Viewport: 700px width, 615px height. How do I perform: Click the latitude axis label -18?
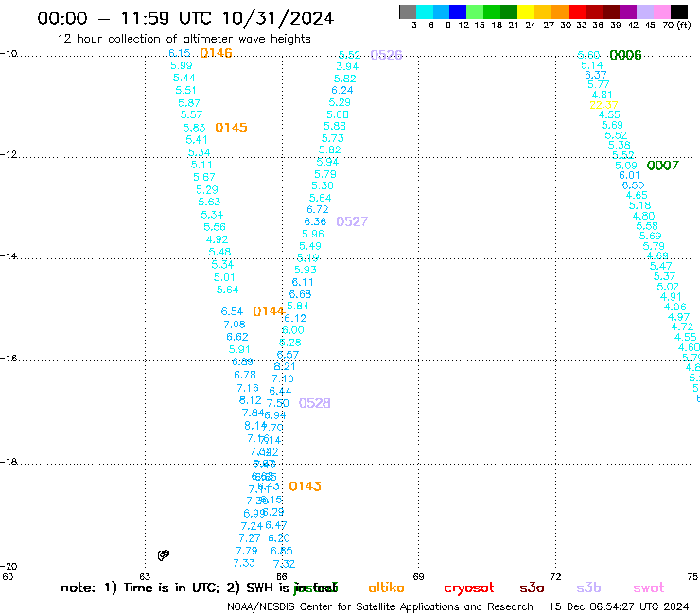point(9,462)
